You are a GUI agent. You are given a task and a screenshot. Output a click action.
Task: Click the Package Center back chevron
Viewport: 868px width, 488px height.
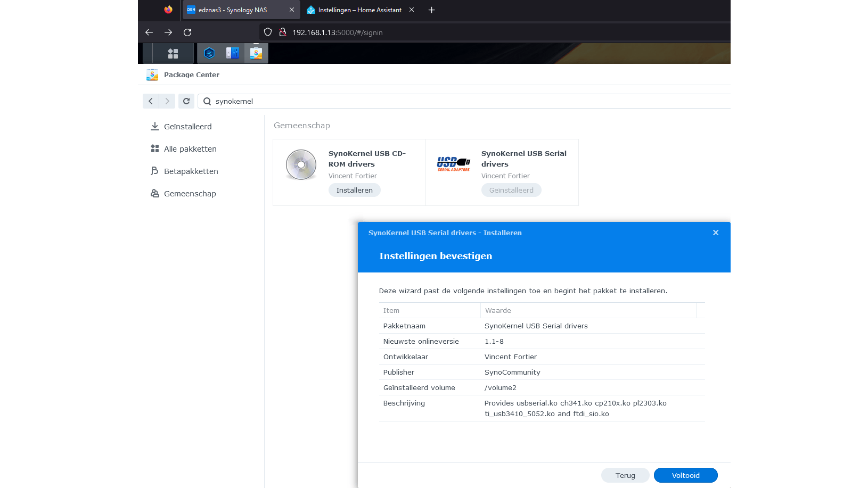151,101
